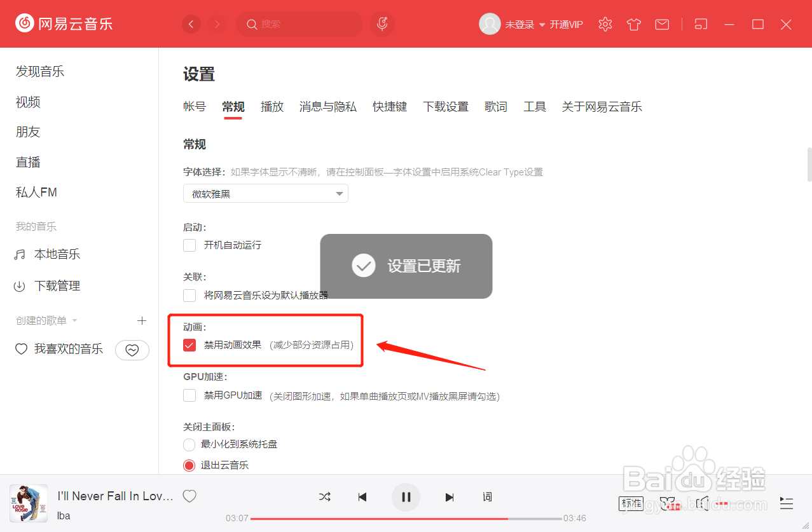Open the theme skin (t-shirt) icon
Viewport: 812px width, 532px height.
click(x=633, y=24)
